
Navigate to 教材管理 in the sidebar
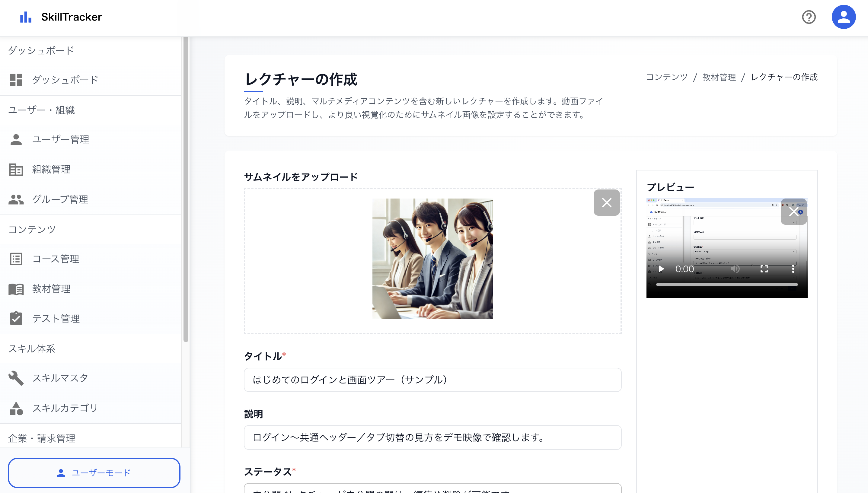[x=51, y=289]
